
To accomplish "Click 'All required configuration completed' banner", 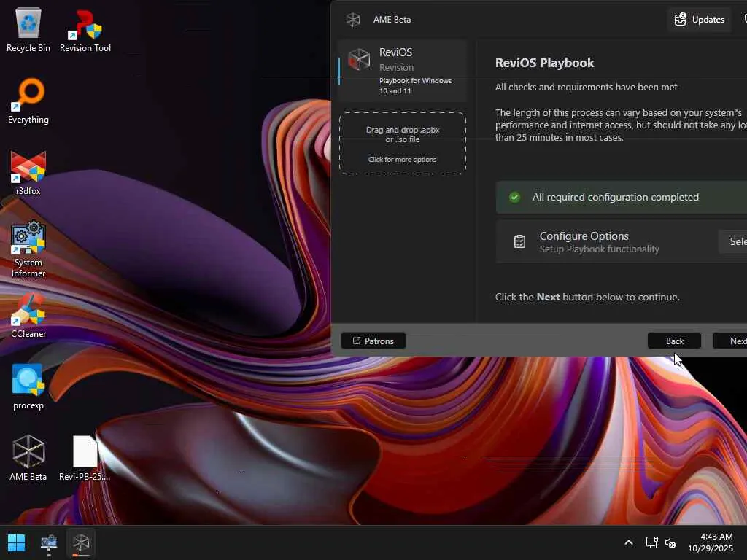I will point(622,197).
